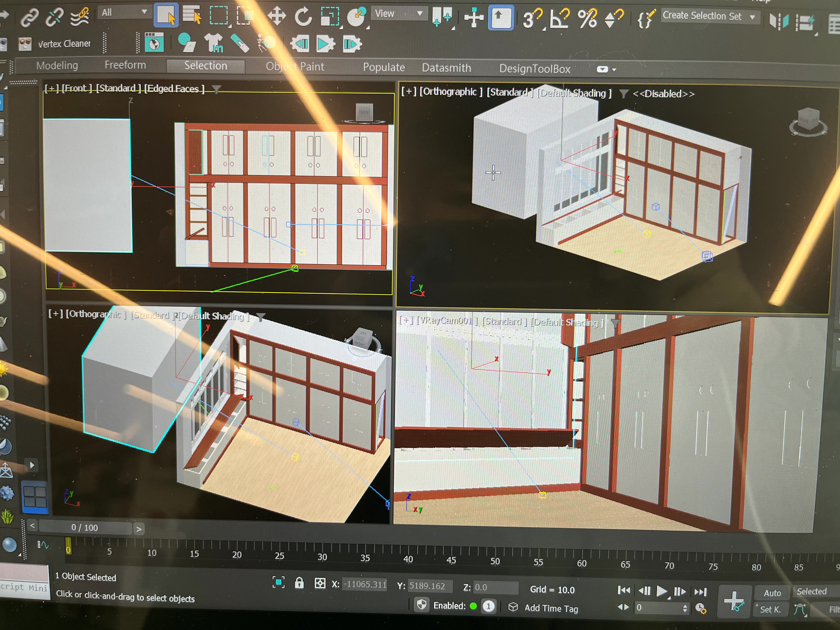Choose the Rectangular Selection Region tool
This screenshot has width=840, height=630.
click(219, 16)
